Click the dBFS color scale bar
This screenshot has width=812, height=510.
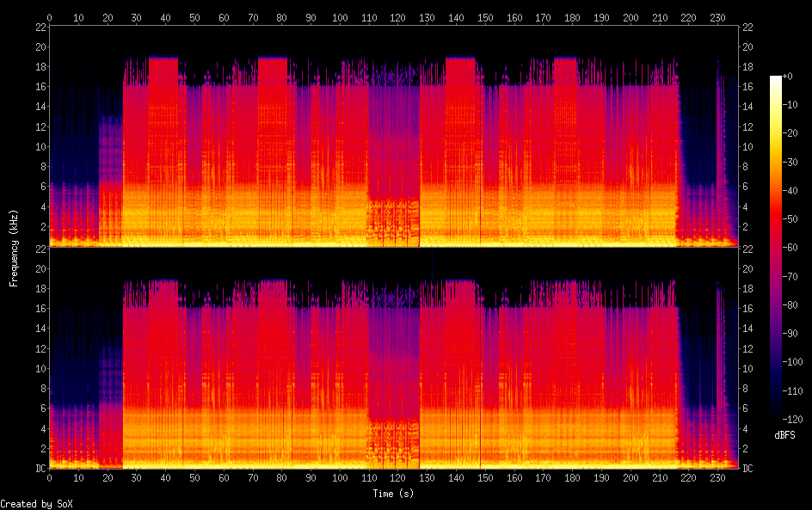tap(775, 247)
